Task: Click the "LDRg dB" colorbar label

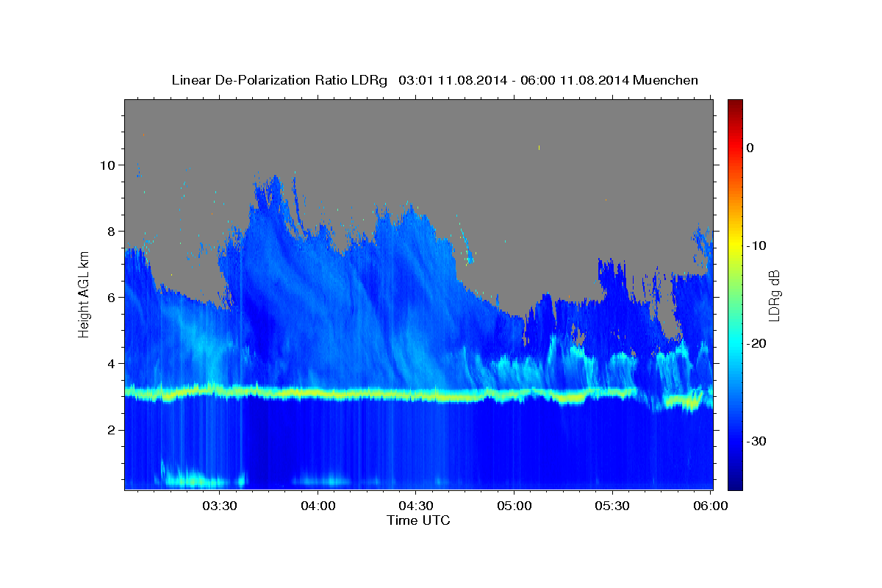Action: (773, 295)
